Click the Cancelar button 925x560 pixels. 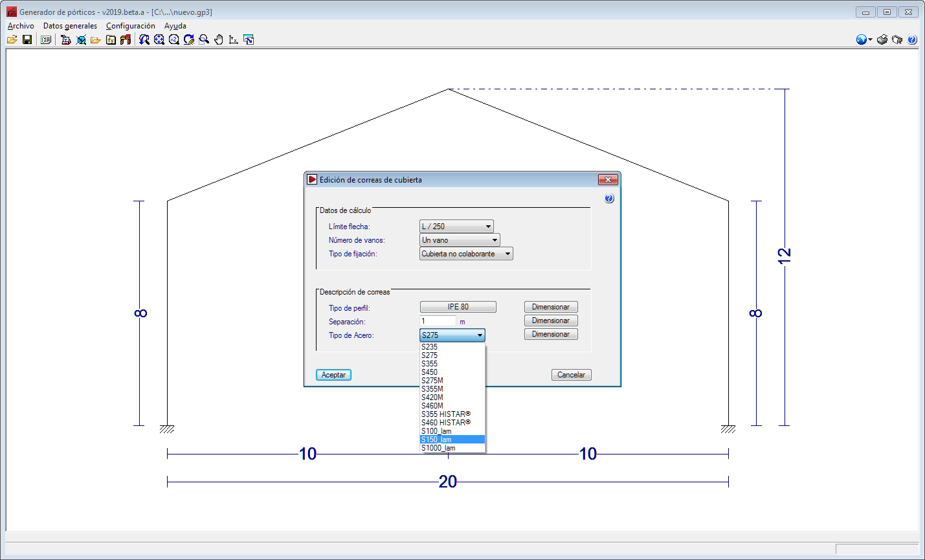tap(572, 375)
